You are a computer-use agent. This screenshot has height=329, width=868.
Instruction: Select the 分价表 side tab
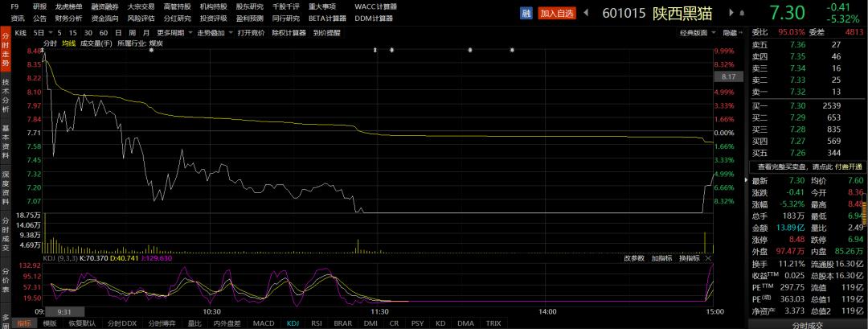(x=5, y=279)
